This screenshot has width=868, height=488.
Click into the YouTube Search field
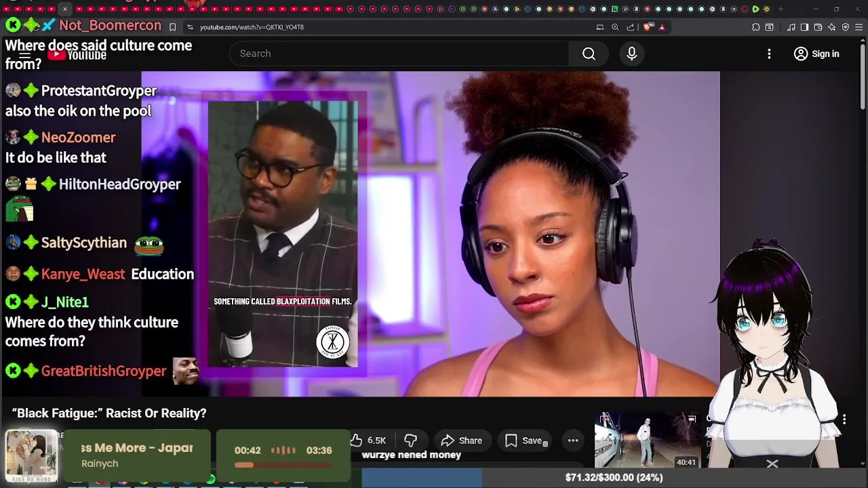[x=399, y=54]
